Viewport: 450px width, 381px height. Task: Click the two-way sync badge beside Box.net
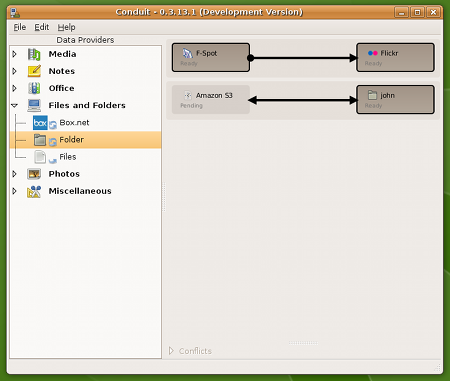pos(53,125)
